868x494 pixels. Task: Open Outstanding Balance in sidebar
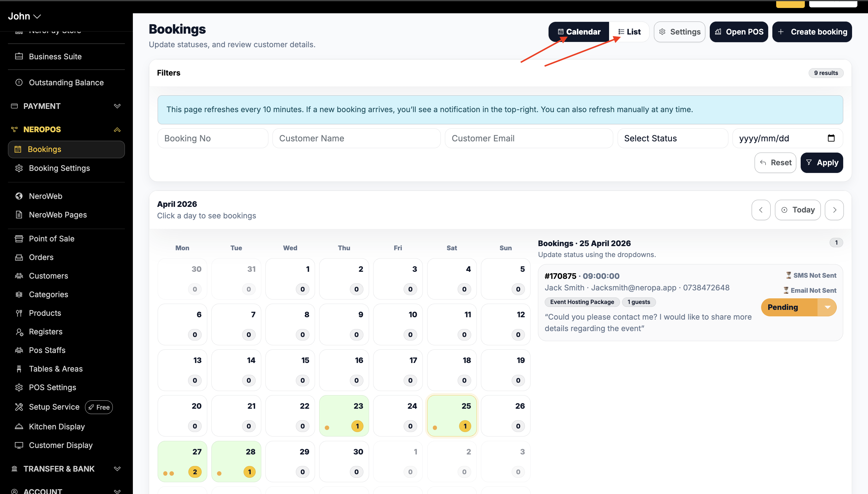coord(66,82)
